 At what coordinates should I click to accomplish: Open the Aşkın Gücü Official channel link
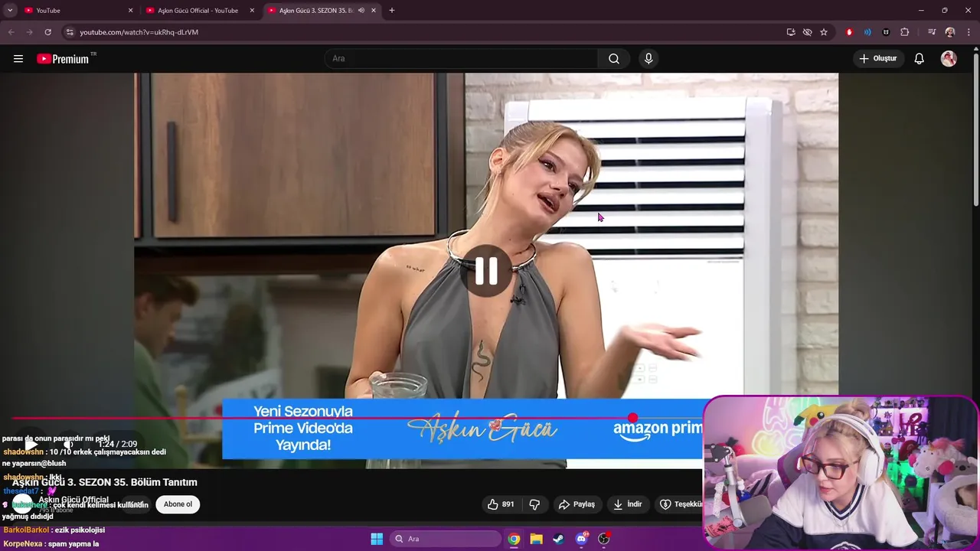coord(73,500)
